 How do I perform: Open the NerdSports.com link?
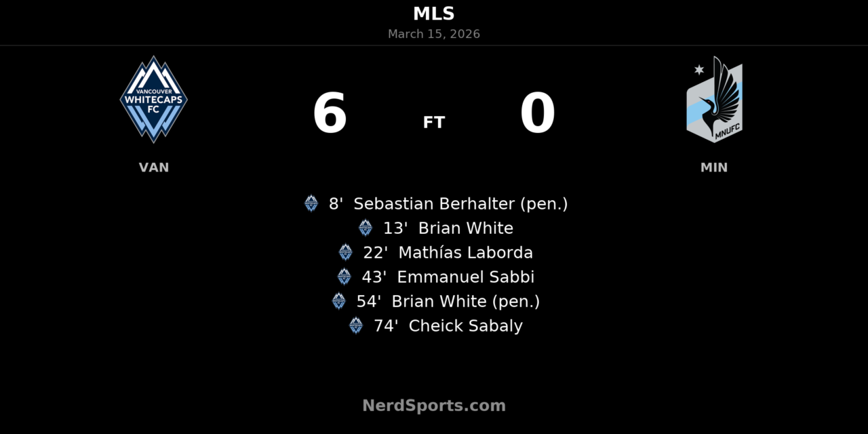click(x=434, y=406)
